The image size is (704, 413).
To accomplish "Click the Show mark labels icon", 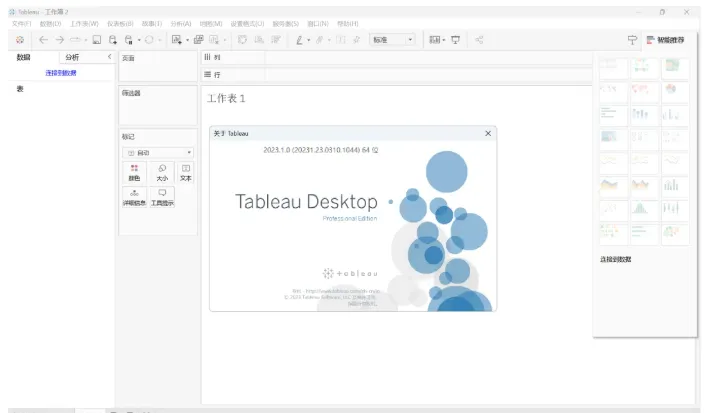I will click(x=341, y=40).
